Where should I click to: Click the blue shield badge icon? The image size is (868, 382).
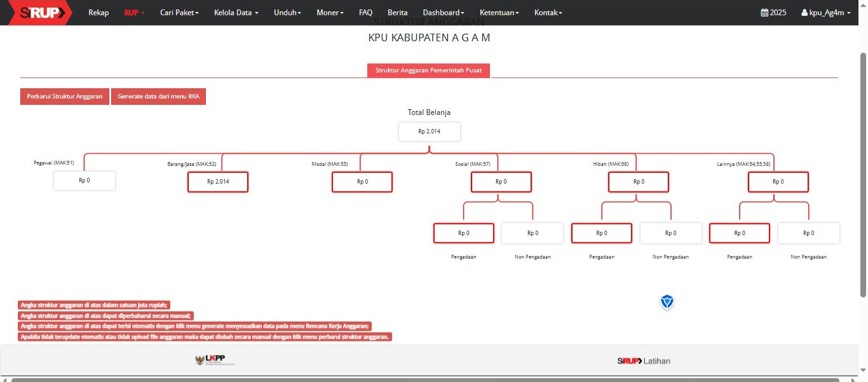pos(667,303)
